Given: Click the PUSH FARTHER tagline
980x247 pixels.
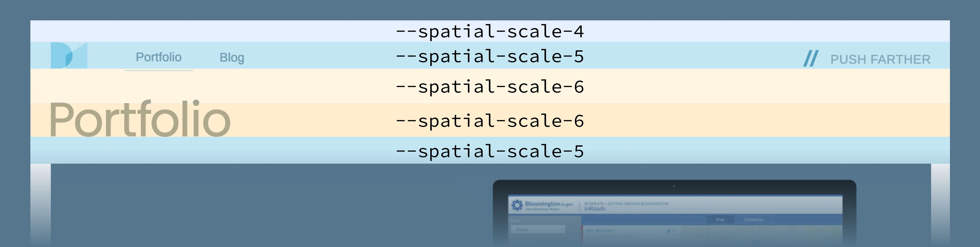Looking at the screenshot, I should (880, 59).
